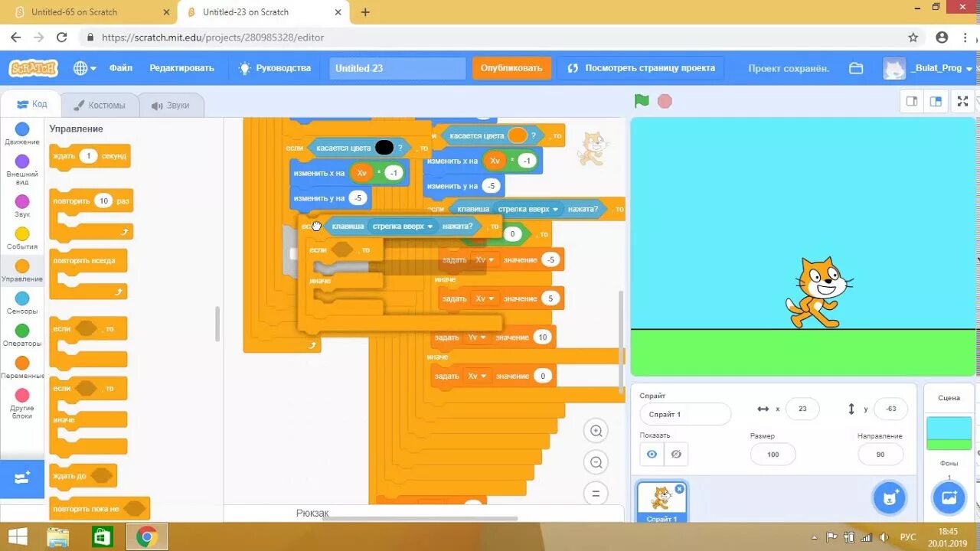The image size is (980, 551).
Task: Reset workspace zoom to default
Action: click(596, 493)
